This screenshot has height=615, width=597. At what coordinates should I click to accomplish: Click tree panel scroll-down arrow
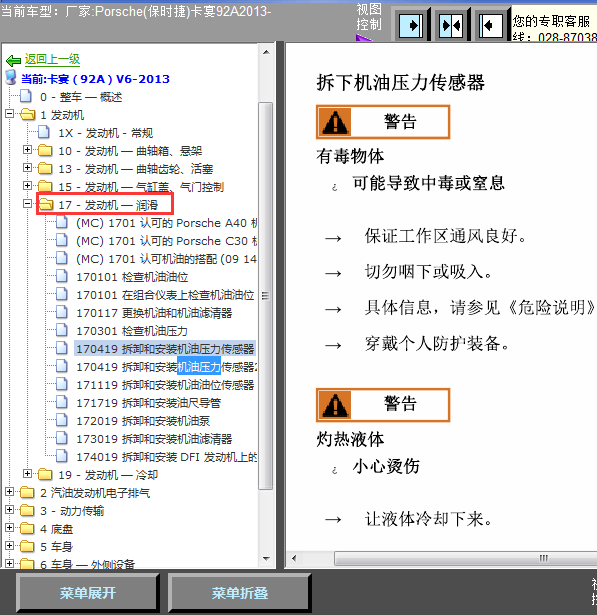266,559
